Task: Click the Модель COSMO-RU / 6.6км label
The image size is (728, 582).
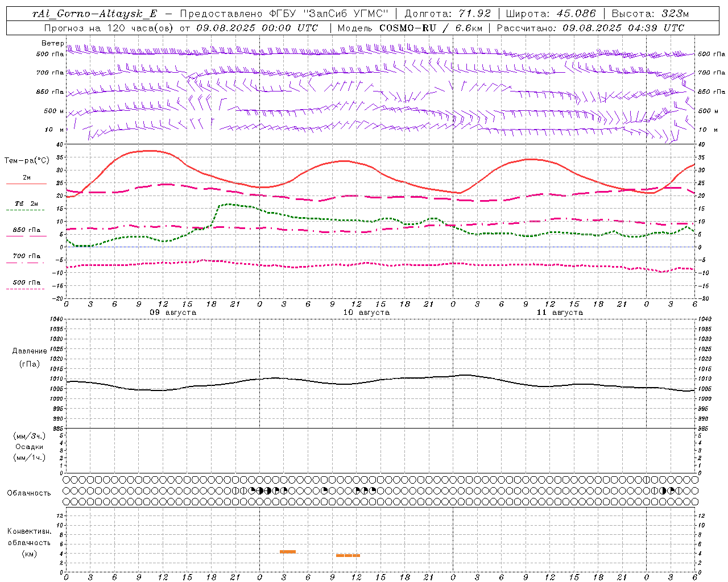Action: 409,28
